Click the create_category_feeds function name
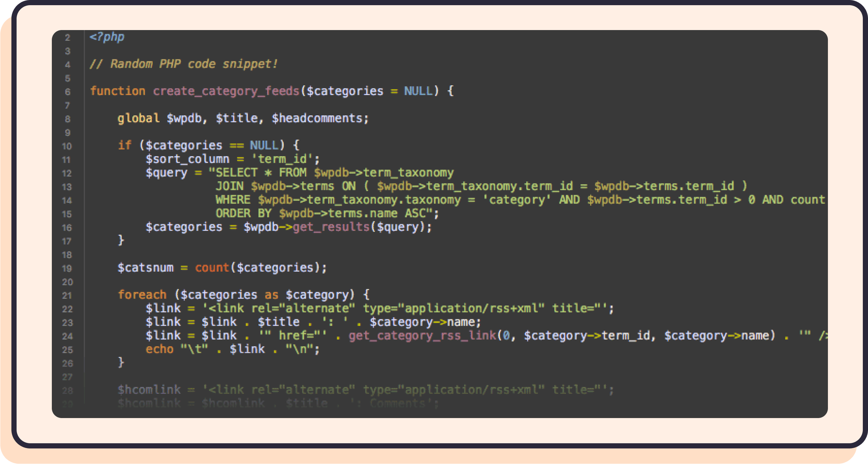Screen dimensions: 868x464 [226, 91]
